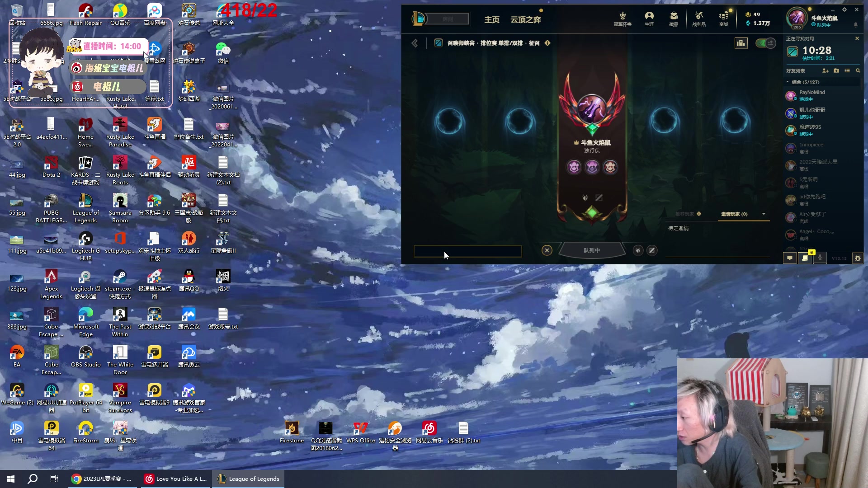
Task: Select 网易云音乐 desktop icon
Action: coord(429,432)
